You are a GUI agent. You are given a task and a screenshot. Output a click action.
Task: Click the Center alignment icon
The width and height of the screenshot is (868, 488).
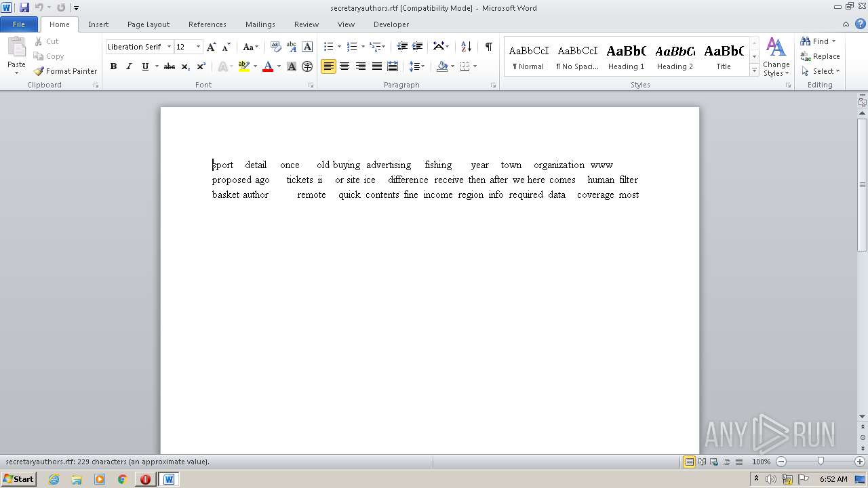[x=344, y=66]
